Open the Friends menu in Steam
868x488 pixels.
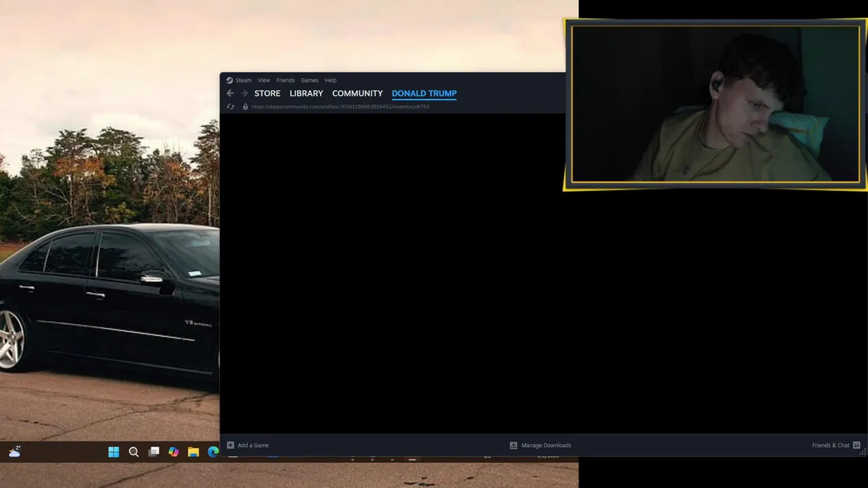(x=285, y=80)
